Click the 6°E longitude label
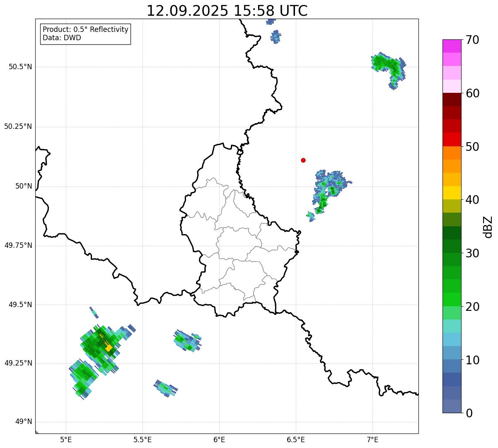The image size is (498, 448). [219, 440]
